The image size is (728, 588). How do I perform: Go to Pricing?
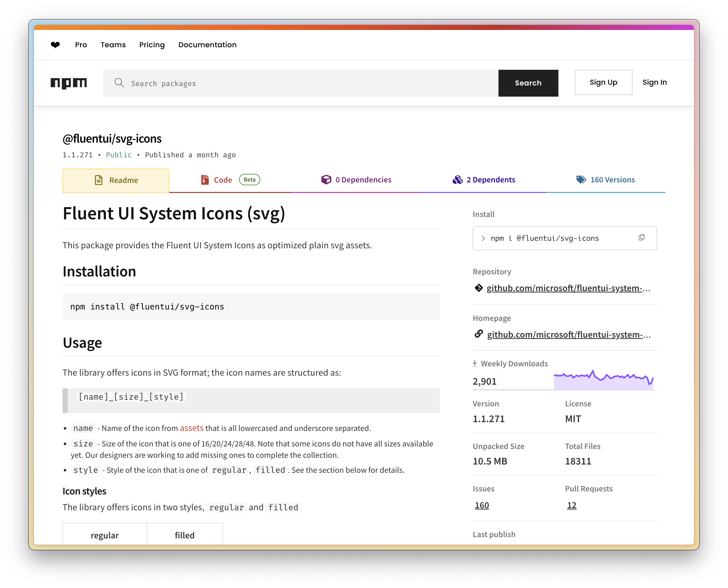coord(152,45)
